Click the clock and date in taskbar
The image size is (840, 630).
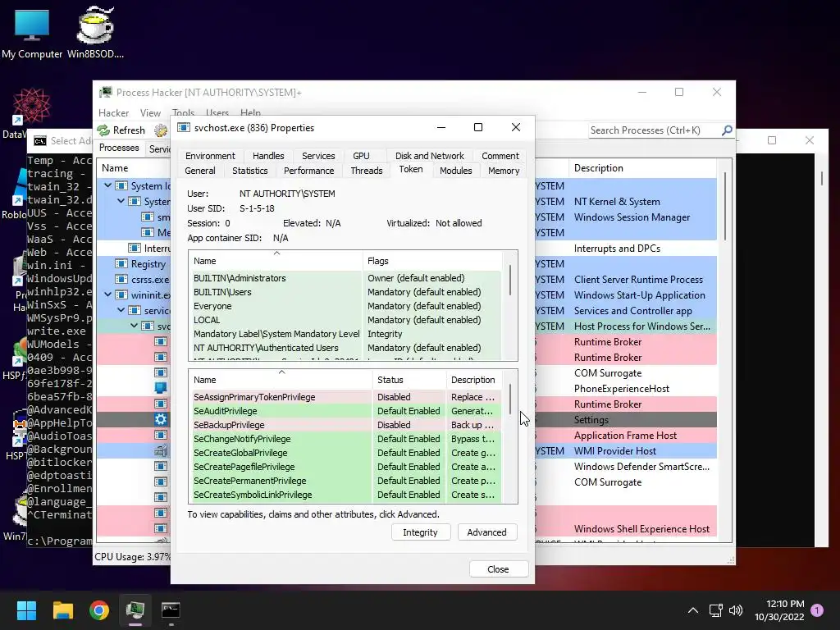779,610
